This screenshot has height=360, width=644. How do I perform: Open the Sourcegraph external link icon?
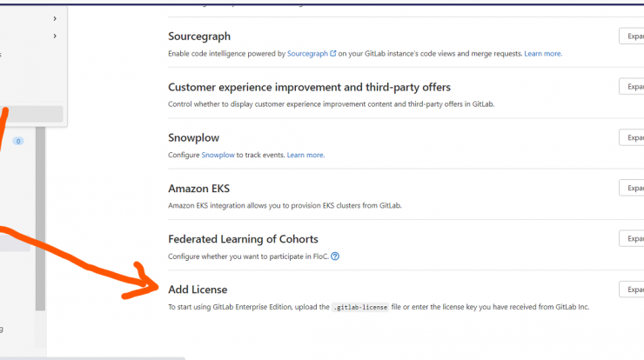point(333,53)
